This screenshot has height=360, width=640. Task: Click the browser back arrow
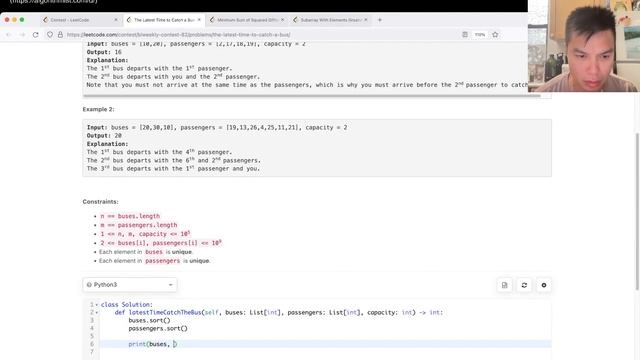click(9, 35)
